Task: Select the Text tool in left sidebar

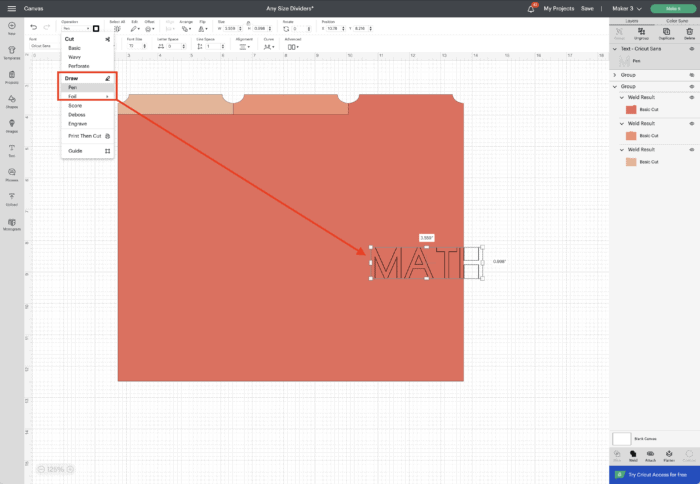Action: pos(11,149)
